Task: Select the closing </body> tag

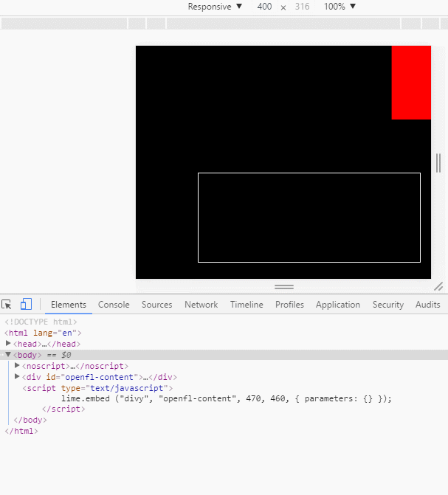Action: 30,420
